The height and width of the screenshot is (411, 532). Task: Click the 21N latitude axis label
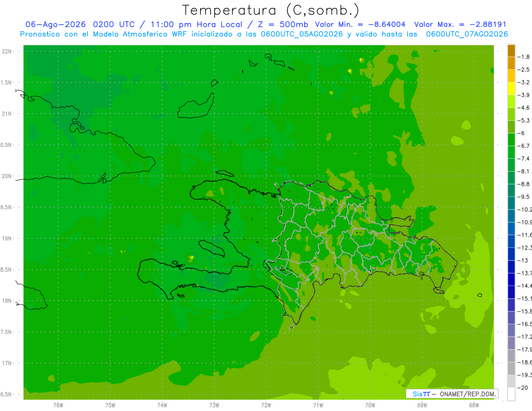click(x=7, y=114)
